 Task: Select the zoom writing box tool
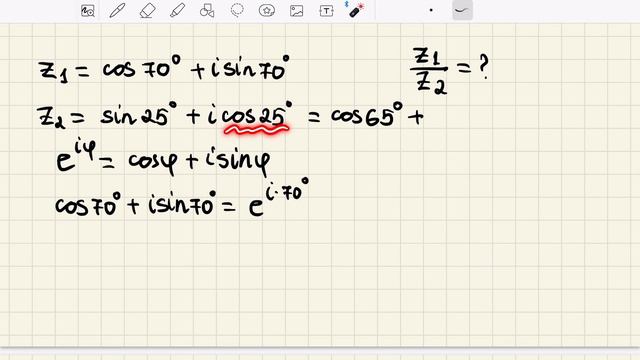click(88, 11)
